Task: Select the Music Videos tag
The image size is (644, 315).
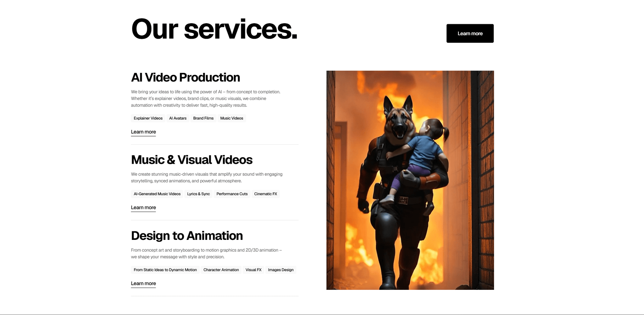Action: [x=232, y=118]
